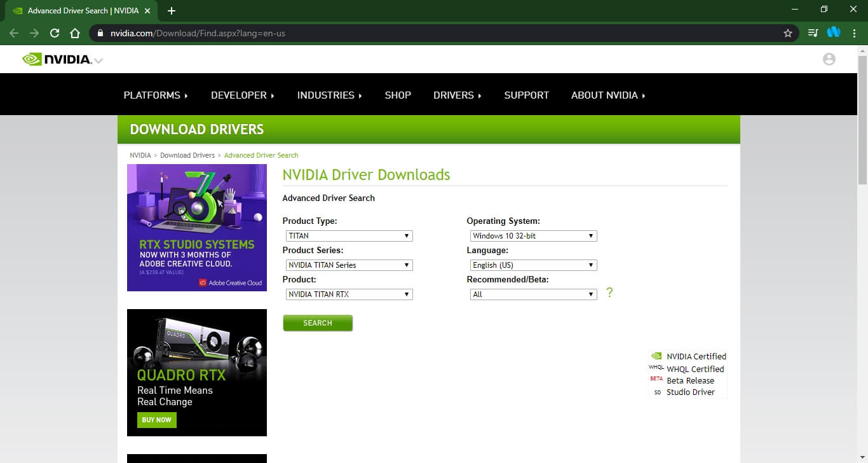The height and width of the screenshot is (463, 868).
Task: Click SD Studio Driver legend icon
Action: (657, 392)
